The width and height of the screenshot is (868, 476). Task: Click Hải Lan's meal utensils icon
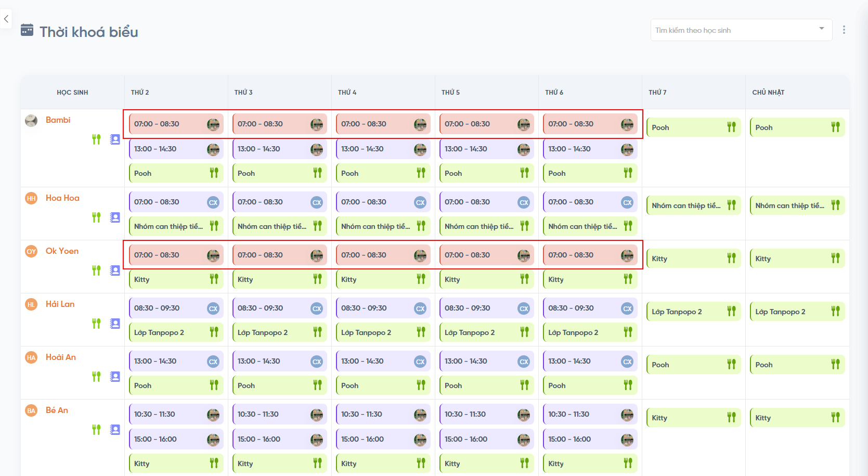tap(96, 324)
